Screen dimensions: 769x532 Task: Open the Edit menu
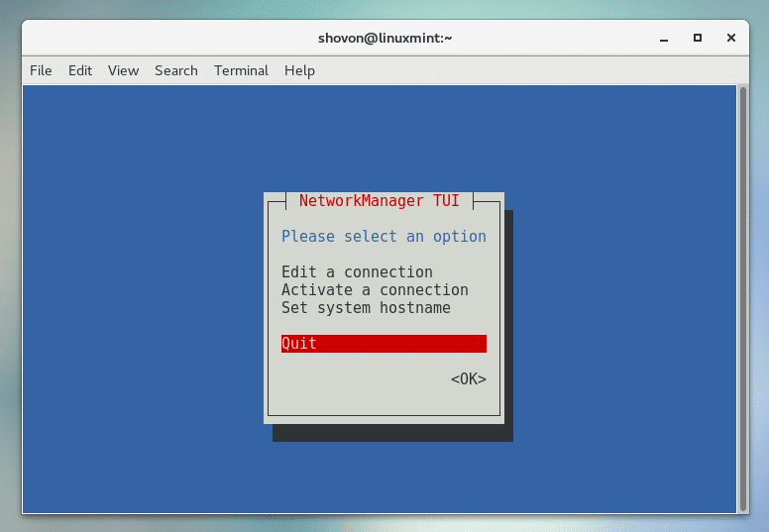(80, 70)
